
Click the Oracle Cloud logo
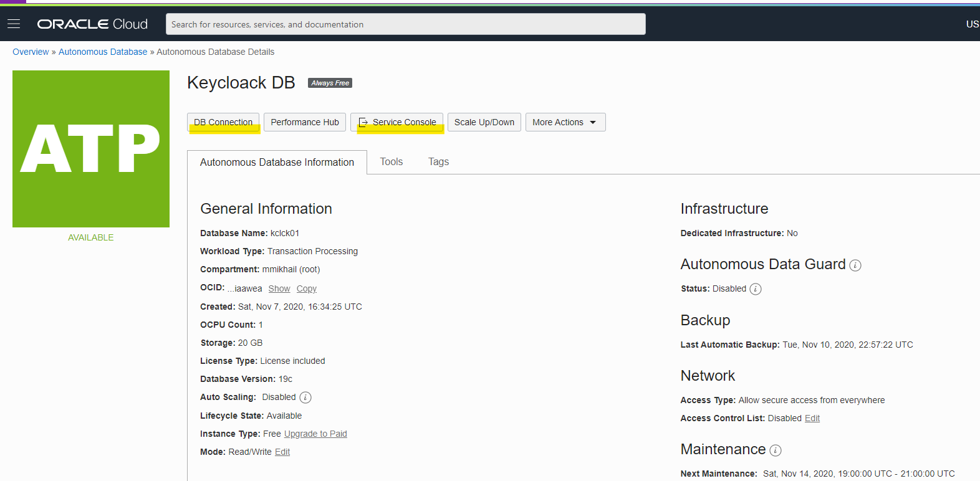92,24
